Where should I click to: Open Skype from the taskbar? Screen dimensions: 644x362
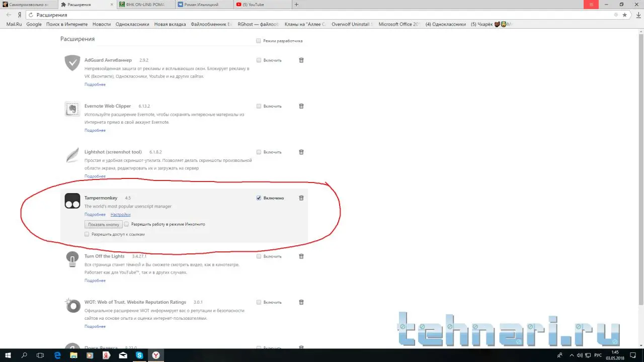coord(139,355)
